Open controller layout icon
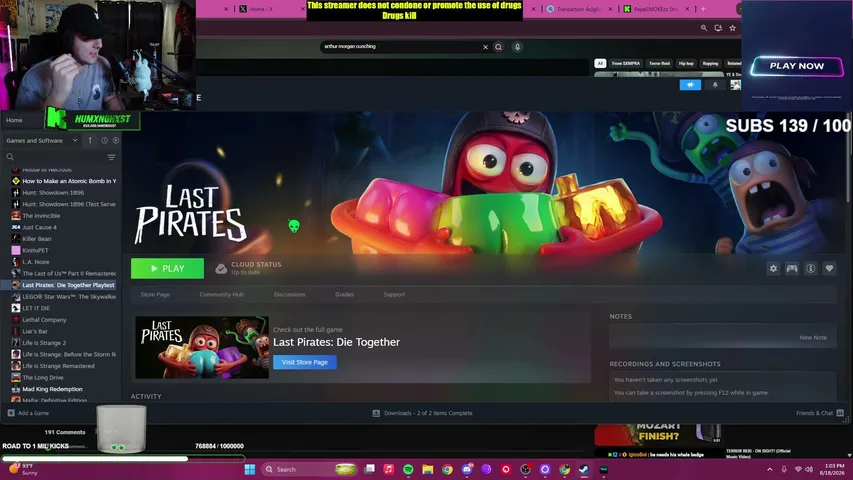 792,268
